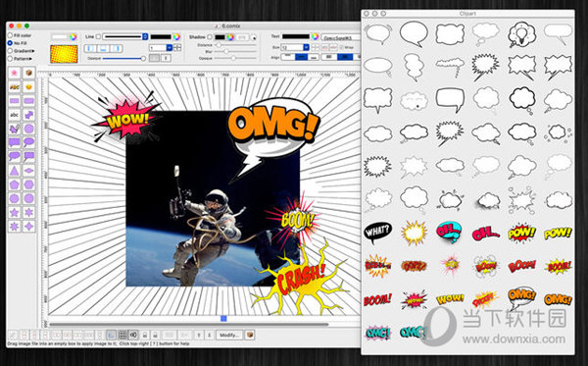
Task: Choose the Gradient fill radio option
Action: click(10, 51)
